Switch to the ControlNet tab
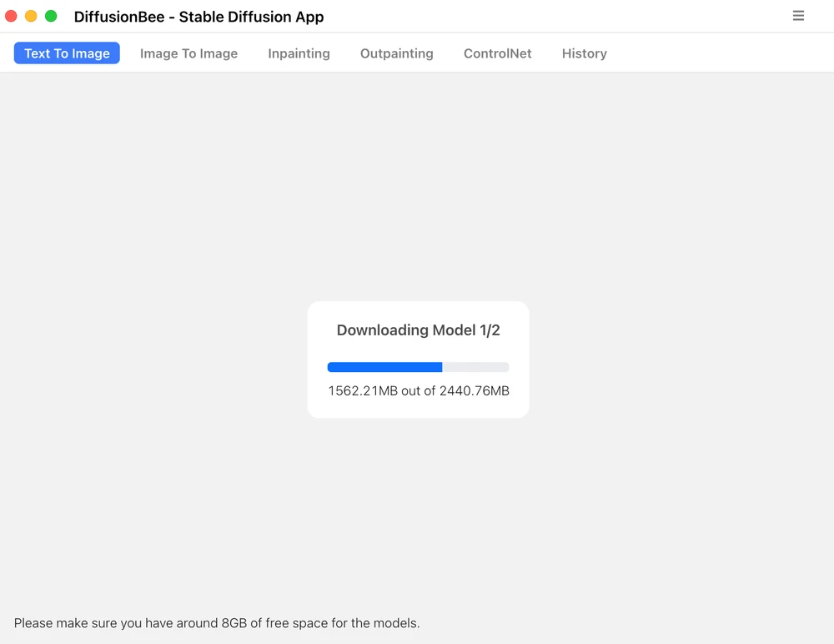Image resolution: width=834 pixels, height=644 pixels. pos(497,53)
